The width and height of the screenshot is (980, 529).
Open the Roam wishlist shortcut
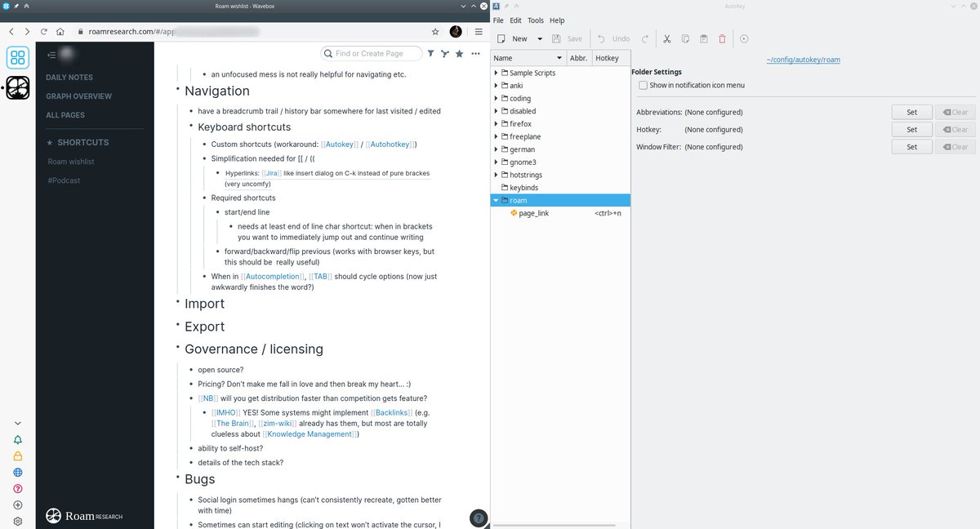pos(71,162)
